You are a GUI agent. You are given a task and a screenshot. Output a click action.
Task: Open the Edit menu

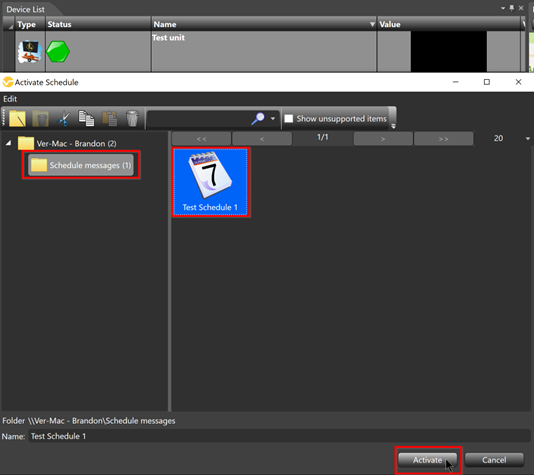coord(10,99)
